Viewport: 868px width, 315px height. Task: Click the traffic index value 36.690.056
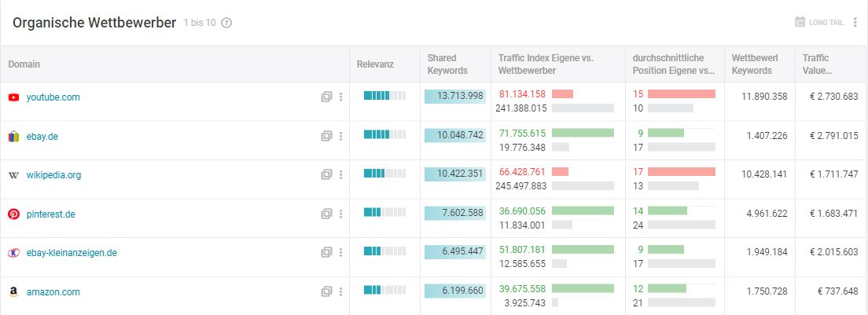pos(522,211)
